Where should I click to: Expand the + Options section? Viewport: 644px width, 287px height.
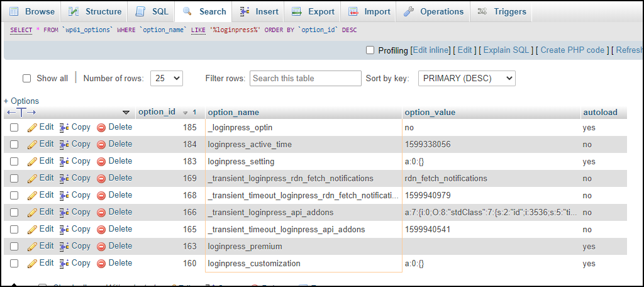pyautogui.click(x=21, y=101)
